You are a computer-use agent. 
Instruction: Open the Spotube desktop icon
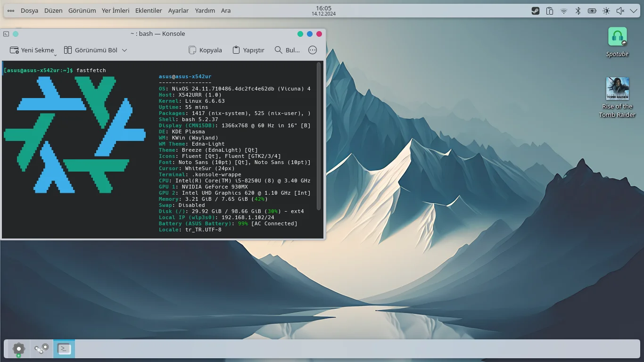pyautogui.click(x=618, y=42)
